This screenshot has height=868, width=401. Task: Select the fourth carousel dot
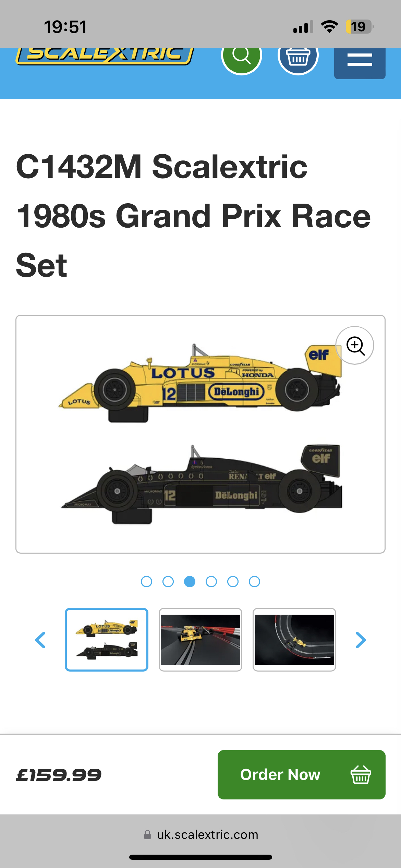(211, 582)
